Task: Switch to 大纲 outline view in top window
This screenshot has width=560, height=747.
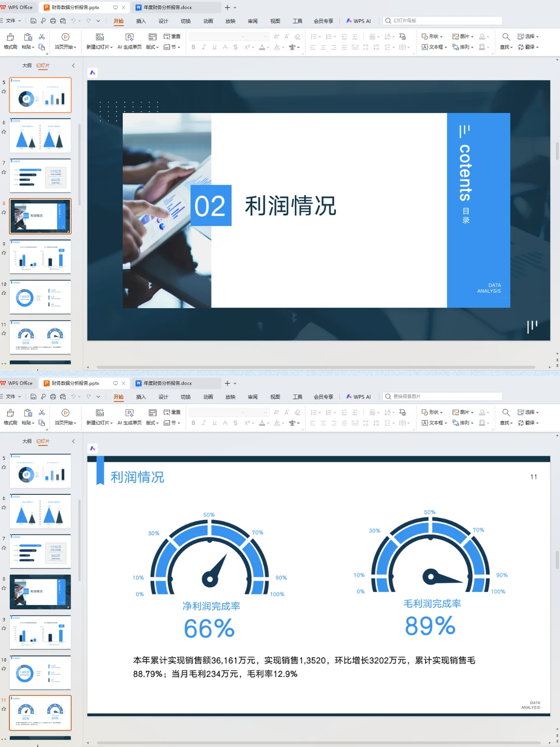Action: [x=27, y=65]
